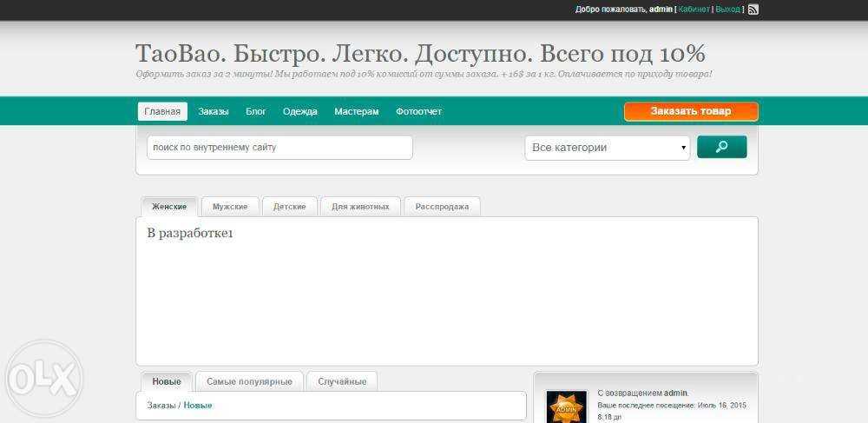The height and width of the screenshot is (423, 868).
Task: Click the admin star avatar
Action: (566, 407)
